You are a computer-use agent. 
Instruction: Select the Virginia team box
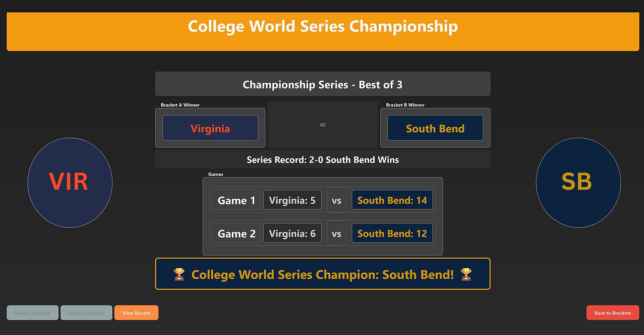[210, 128]
